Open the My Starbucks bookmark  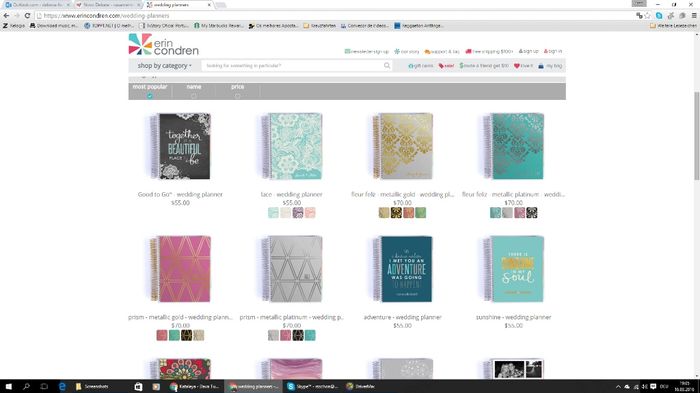tap(218, 26)
